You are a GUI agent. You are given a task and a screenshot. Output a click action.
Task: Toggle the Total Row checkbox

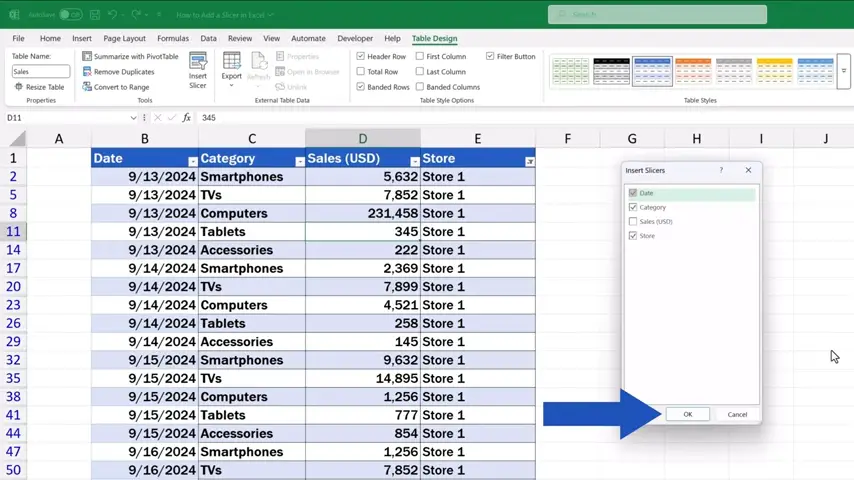[361, 72]
